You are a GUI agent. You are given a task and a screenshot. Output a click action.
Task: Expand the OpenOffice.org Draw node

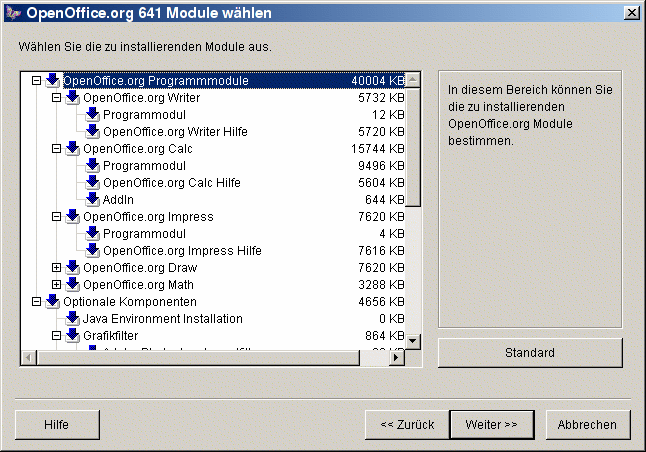tap(57, 268)
